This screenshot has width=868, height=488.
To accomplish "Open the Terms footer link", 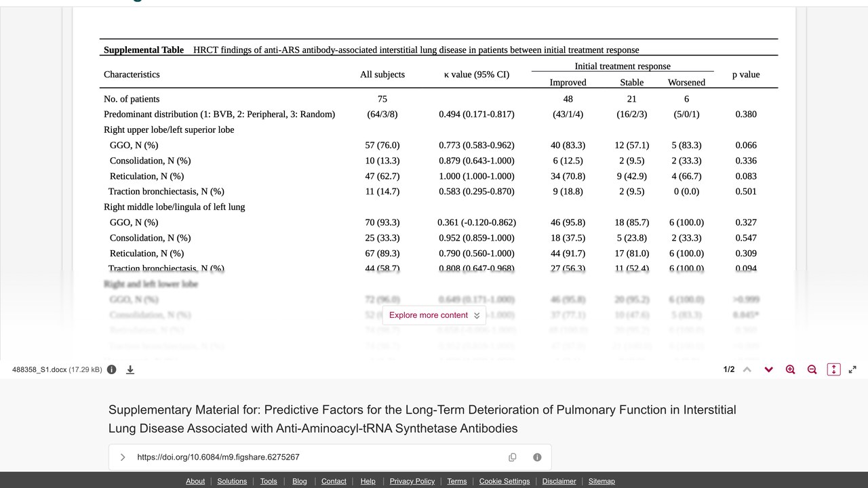I will pos(457,481).
